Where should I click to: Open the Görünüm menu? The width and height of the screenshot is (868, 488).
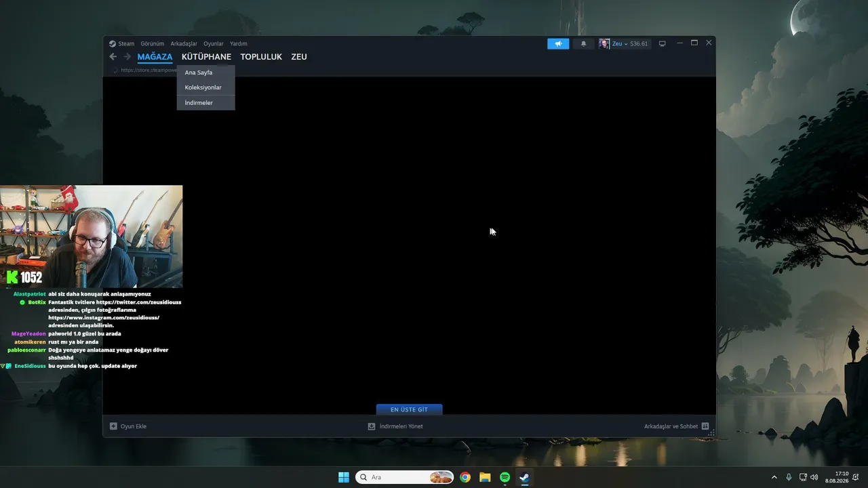coord(153,44)
